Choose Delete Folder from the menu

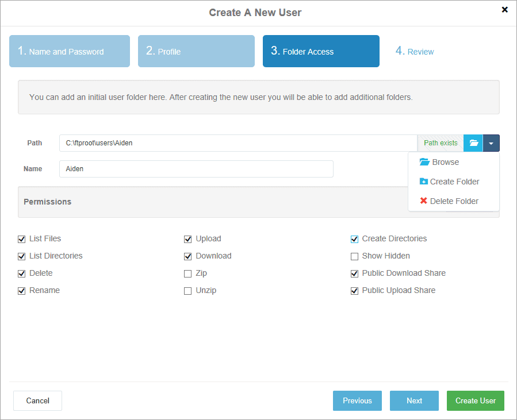point(454,201)
